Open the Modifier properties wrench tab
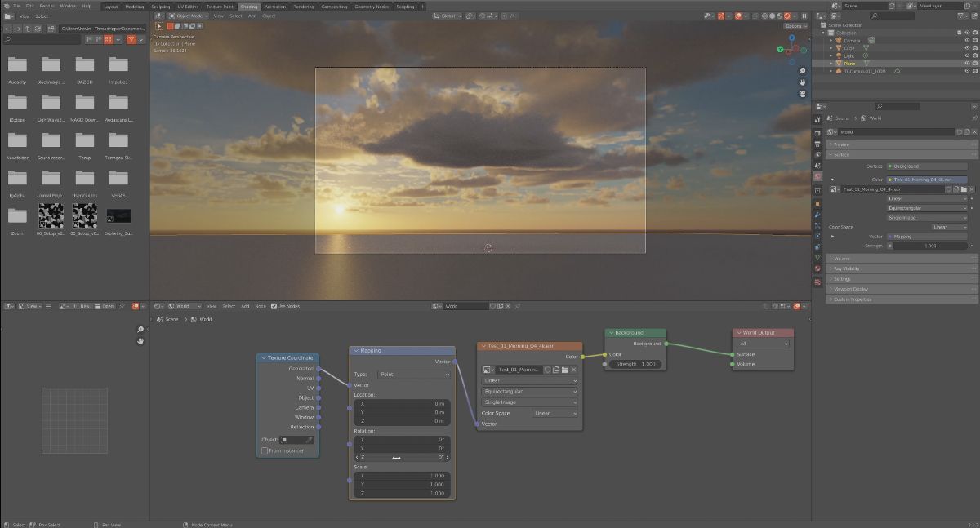Screen dimensions: 980x528 (817, 214)
